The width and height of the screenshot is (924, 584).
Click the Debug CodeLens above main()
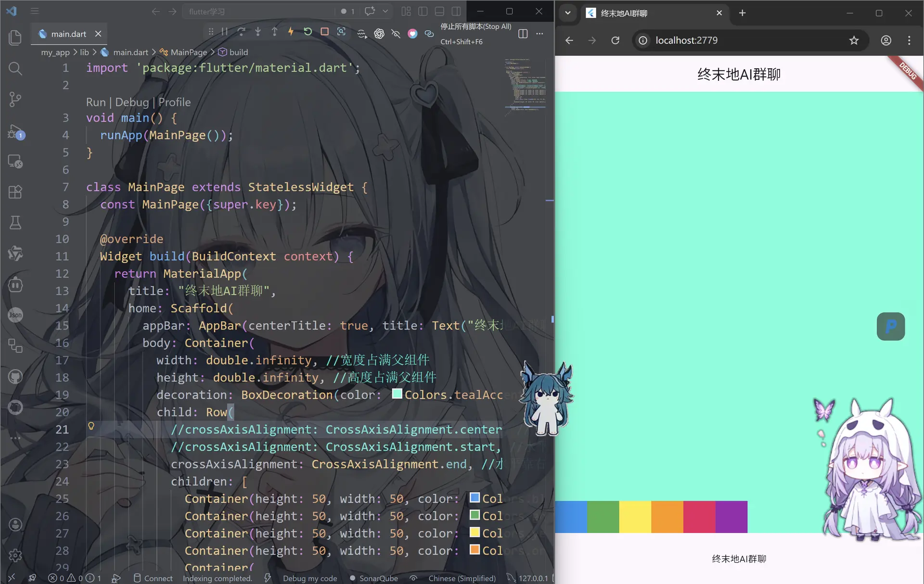point(132,102)
